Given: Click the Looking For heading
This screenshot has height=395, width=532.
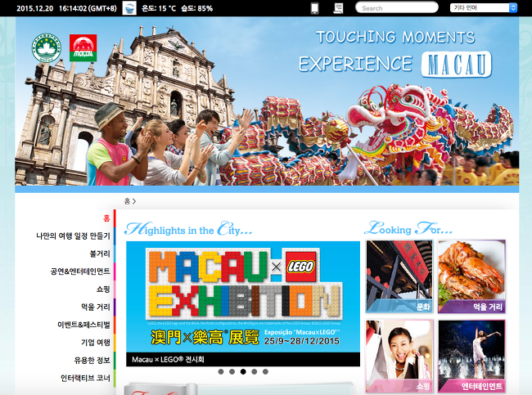Looking at the screenshot, I should tap(408, 228).
